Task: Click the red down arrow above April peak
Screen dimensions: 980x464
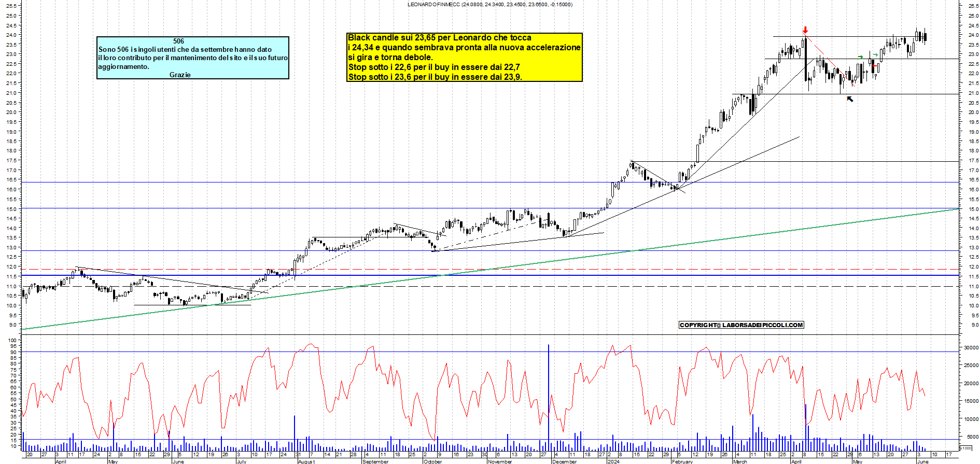Action: tap(805, 30)
